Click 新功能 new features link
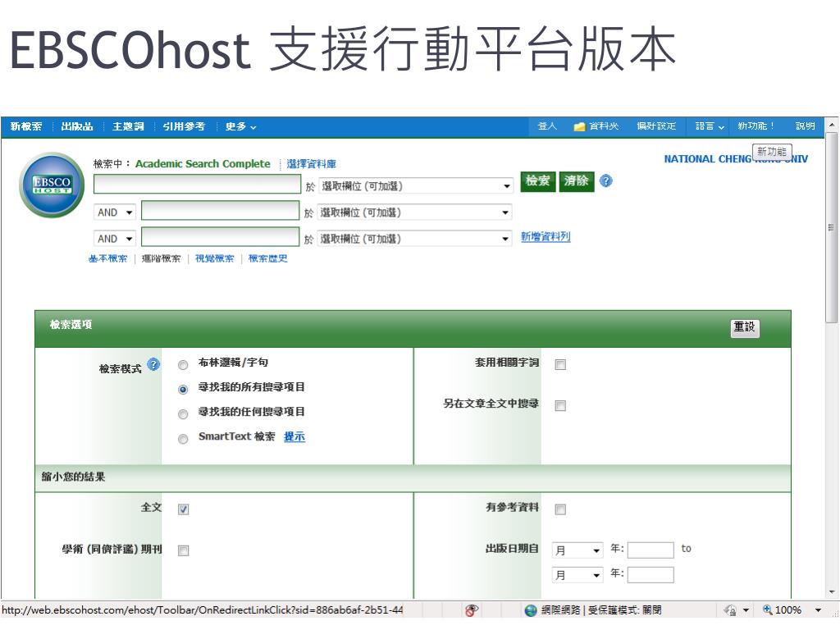Image resolution: width=840 pixels, height=630 pixels. coord(756,126)
